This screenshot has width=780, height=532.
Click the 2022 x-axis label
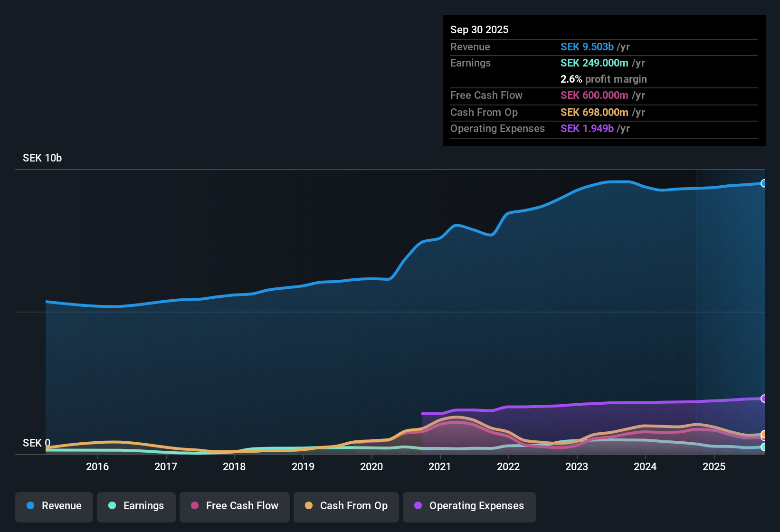click(508, 467)
